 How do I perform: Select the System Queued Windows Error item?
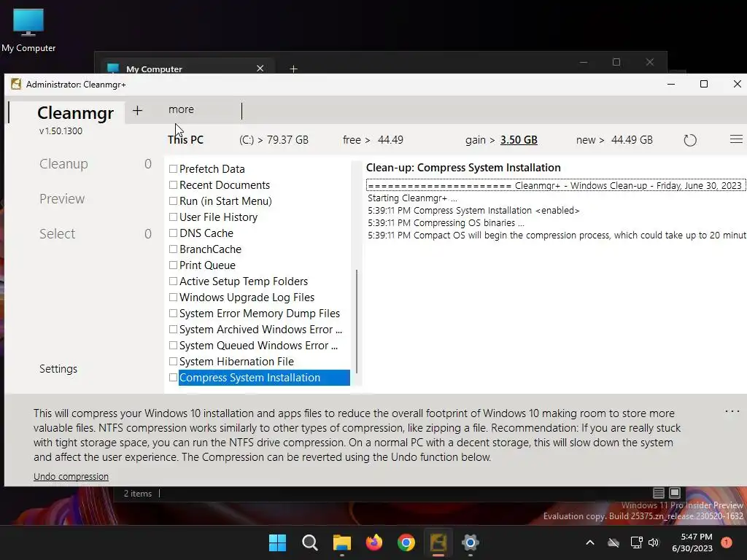click(x=259, y=346)
